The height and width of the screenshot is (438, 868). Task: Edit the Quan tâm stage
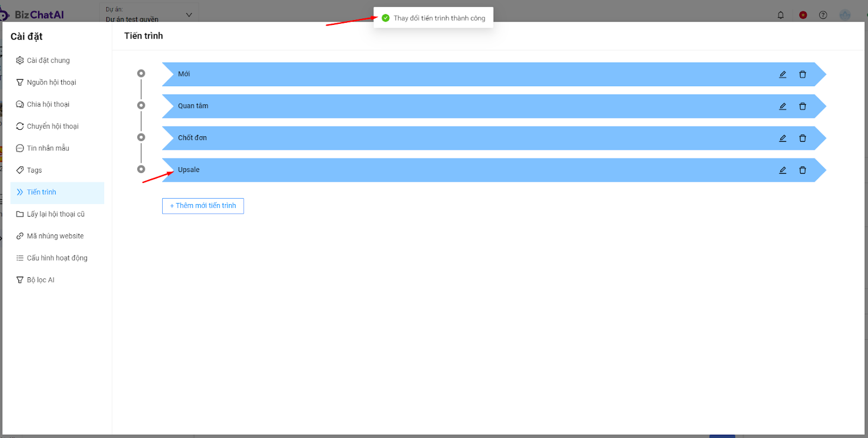782,106
